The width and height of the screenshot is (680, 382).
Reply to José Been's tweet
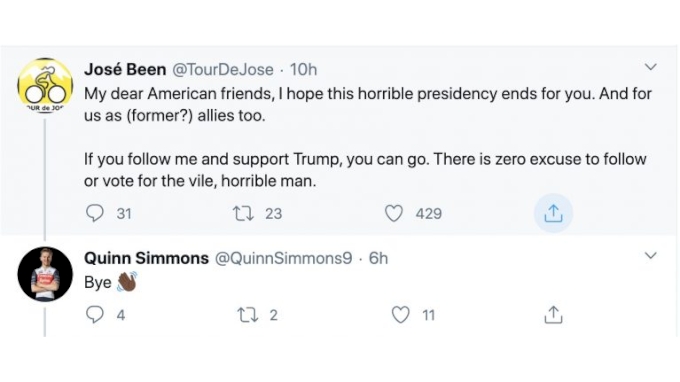click(95, 213)
